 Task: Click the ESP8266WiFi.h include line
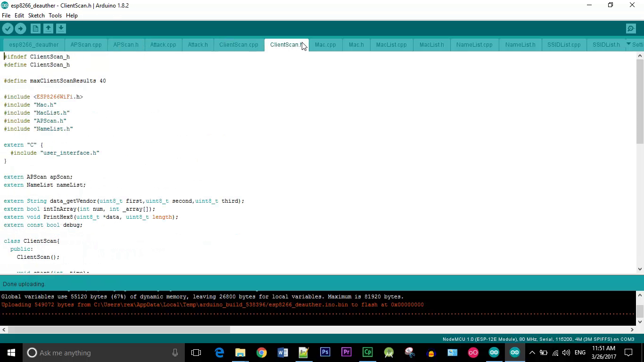point(43,97)
